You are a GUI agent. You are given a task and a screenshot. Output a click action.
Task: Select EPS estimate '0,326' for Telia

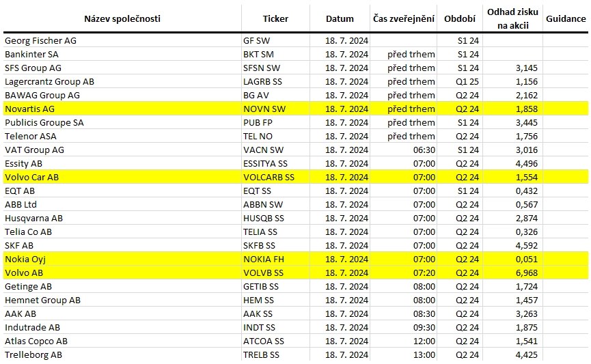coord(527,232)
